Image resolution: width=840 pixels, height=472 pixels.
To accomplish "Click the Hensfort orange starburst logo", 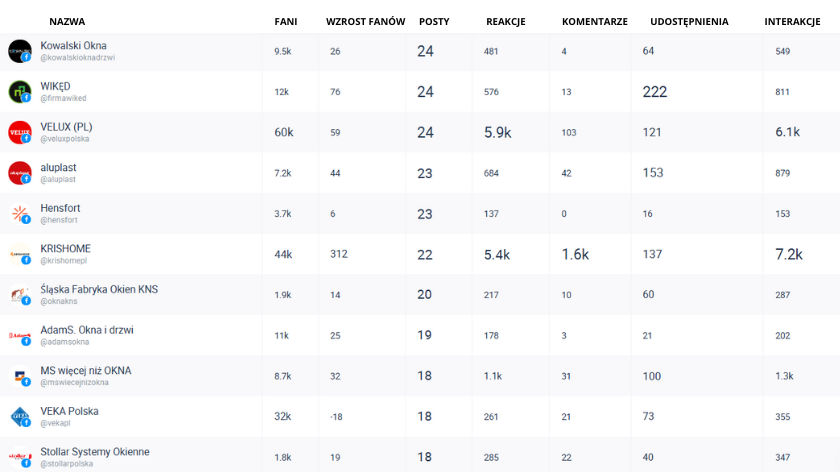I will tap(20, 214).
